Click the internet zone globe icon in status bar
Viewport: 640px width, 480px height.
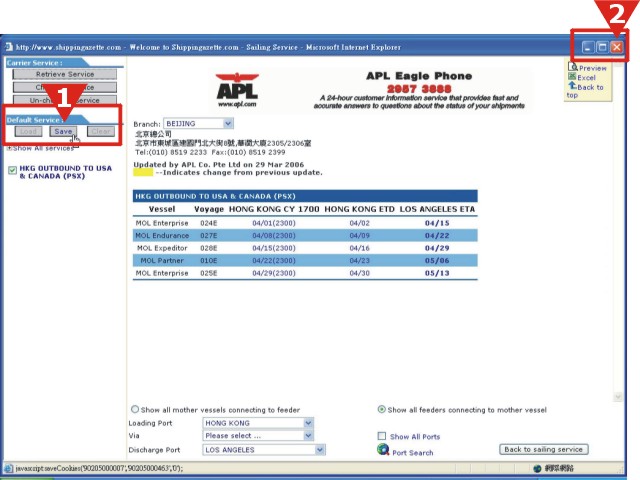click(x=537, y=468)
